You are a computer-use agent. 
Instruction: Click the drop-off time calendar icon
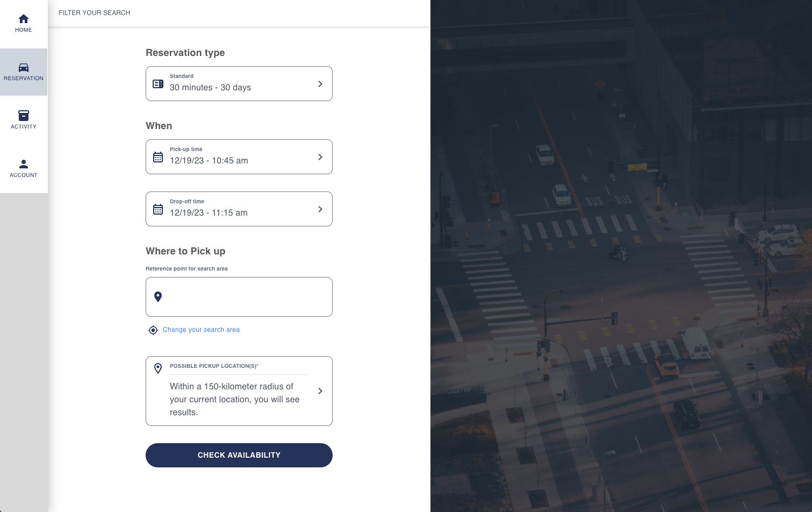click(158, 209)
